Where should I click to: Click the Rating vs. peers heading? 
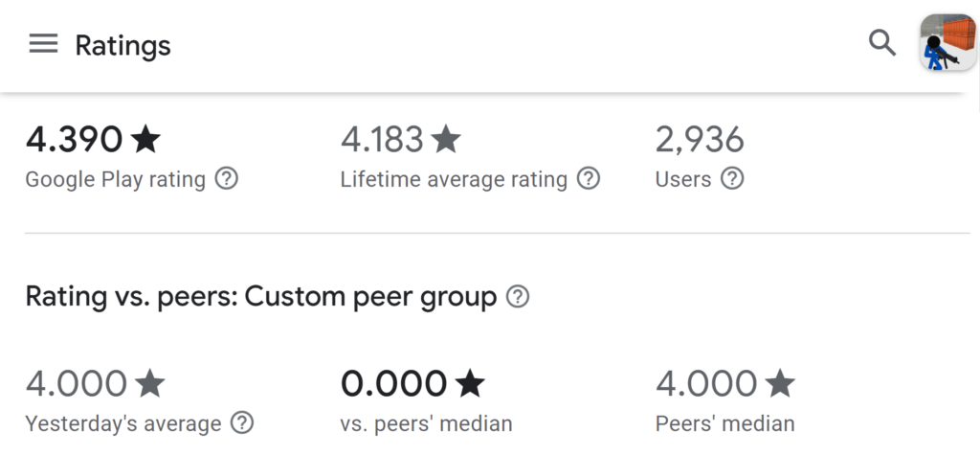260,297
